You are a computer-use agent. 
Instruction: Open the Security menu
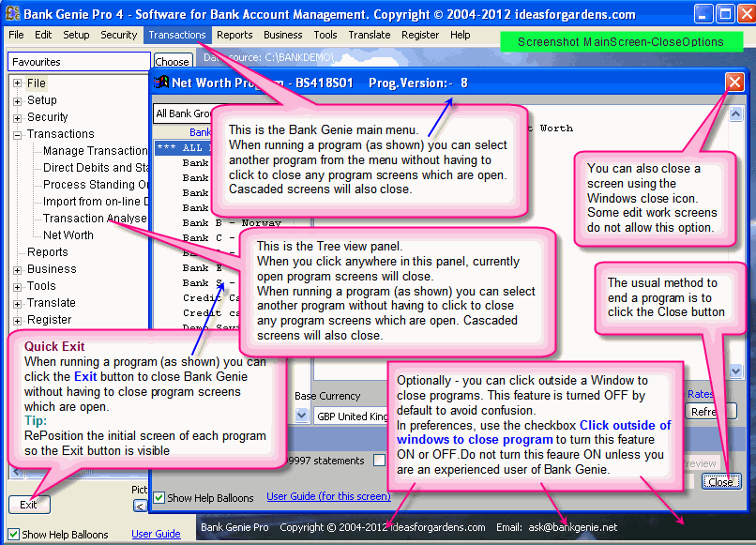click(x=118, y=35)
